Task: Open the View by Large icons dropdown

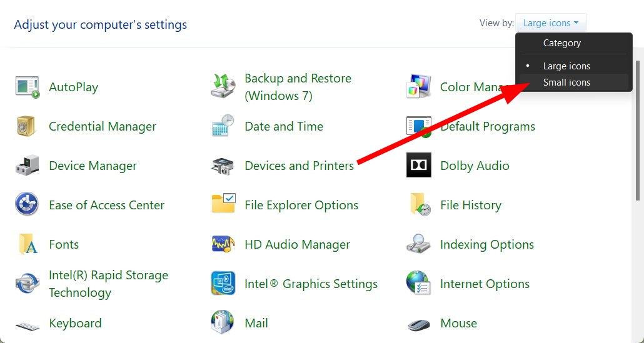Action: [551, 23]
